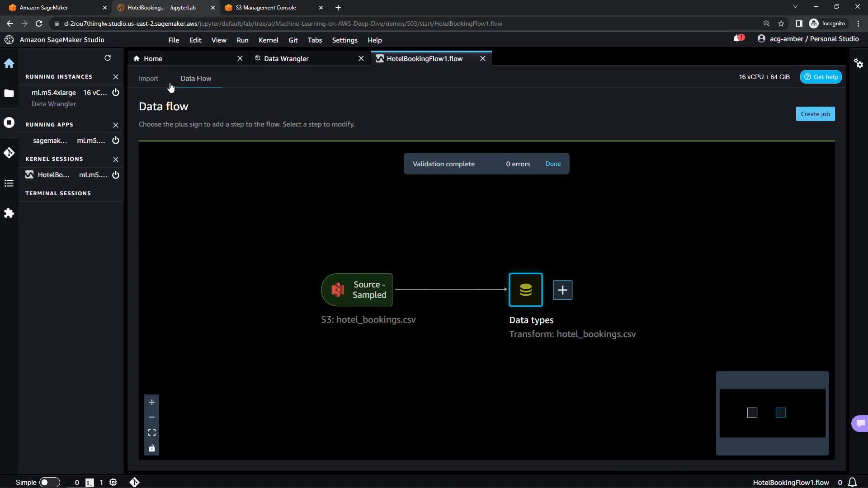868x488 pixels.
Task: Open the Kernel menu
Action: click(268, 40)
